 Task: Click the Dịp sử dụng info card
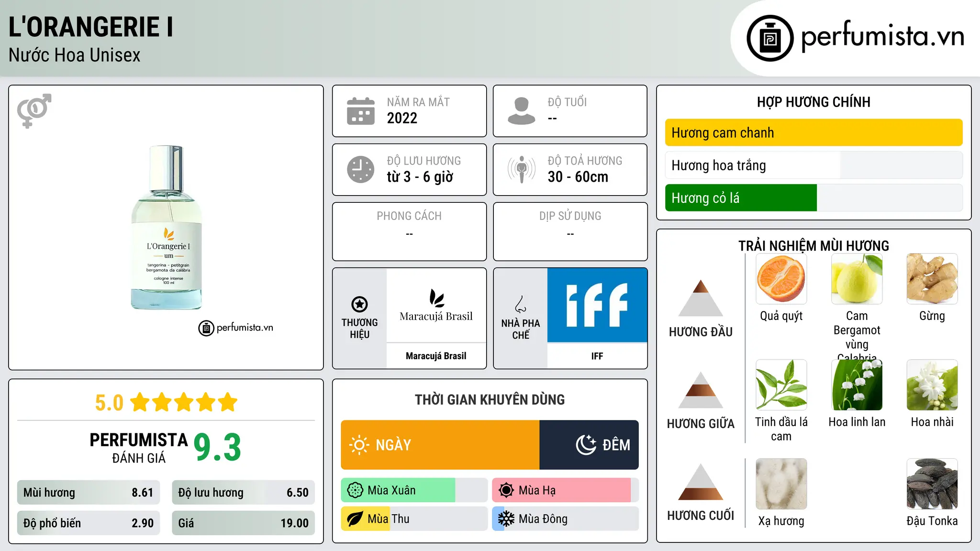[x=570, y=231]
